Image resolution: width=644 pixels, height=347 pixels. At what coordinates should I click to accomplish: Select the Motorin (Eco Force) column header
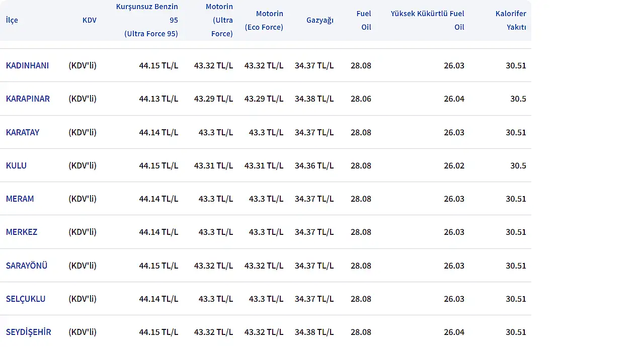[264, 20]
